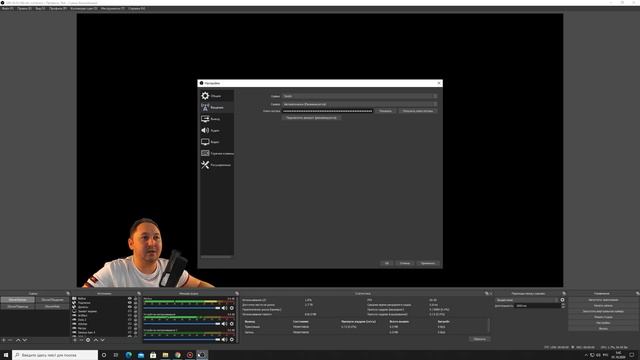Click the Windows taskbar search box
640x360 pixels.
pos(55,355)
